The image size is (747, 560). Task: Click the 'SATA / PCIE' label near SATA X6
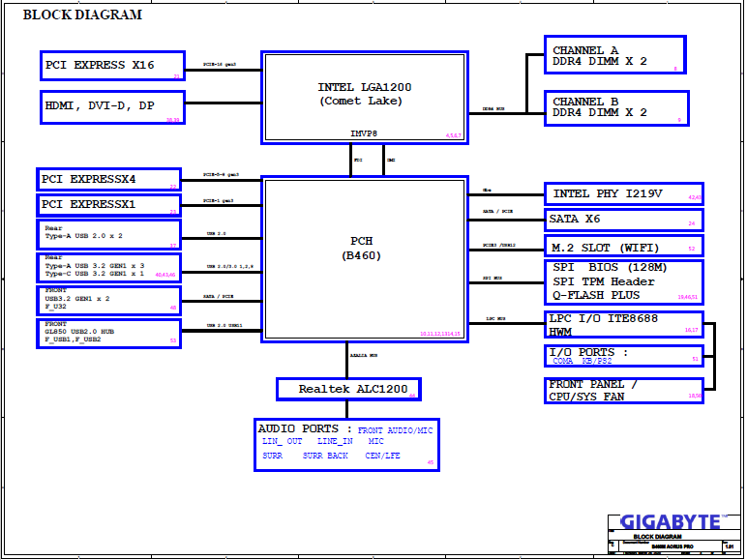(498, 212)
